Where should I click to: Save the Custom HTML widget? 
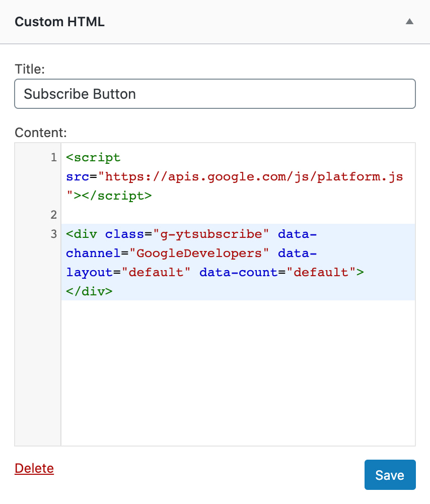click(390, 475)
